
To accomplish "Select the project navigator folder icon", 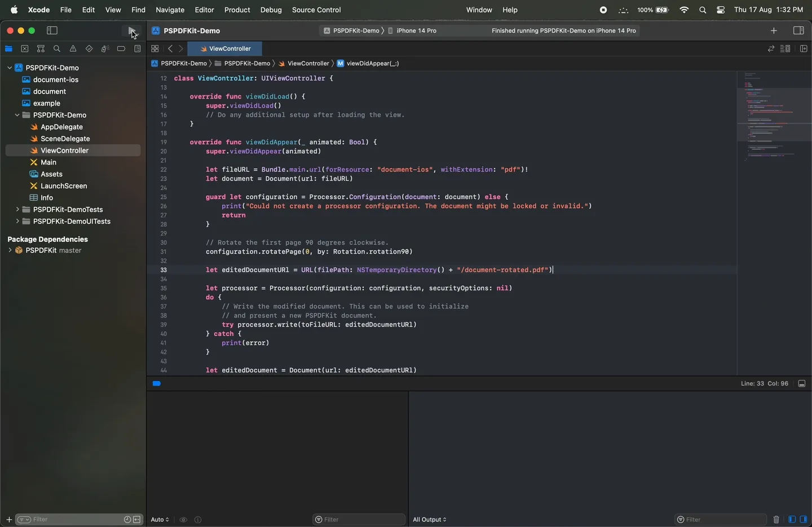I will click(8, 49).
